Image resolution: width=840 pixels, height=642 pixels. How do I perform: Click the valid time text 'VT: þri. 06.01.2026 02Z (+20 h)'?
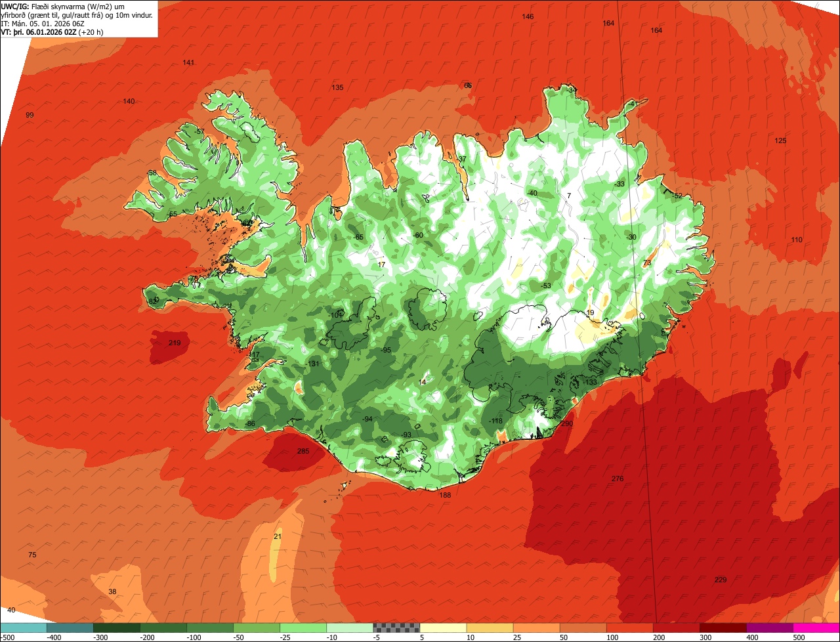[52, 32]
